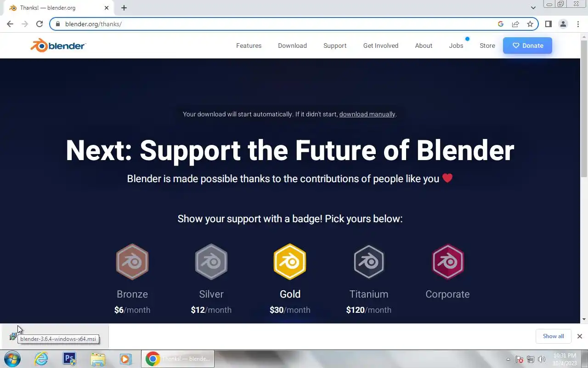Open a new tab with the plus icon
The width and height of the screenshot is (588, 368).
tap(124, 8)
